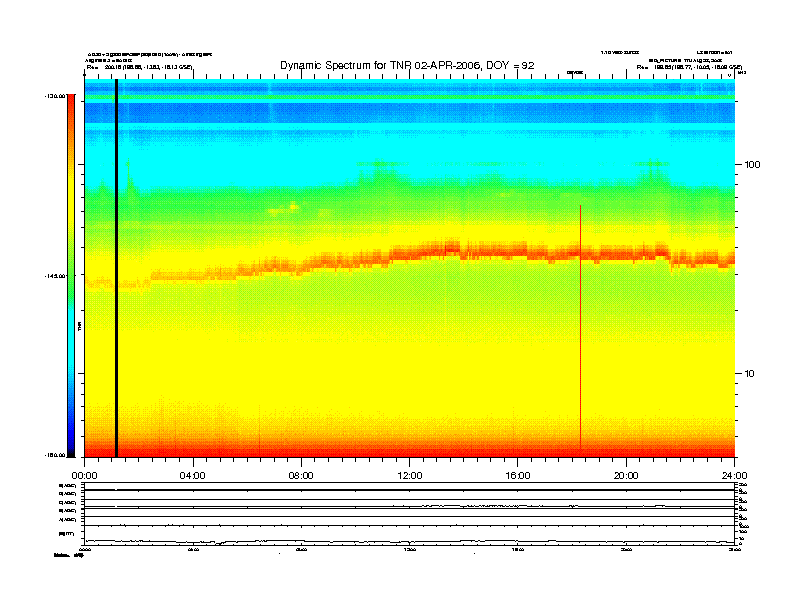Click the "20:00" time axis label
The width and height of the screenshot is (792, 612).
coord(626,476)
